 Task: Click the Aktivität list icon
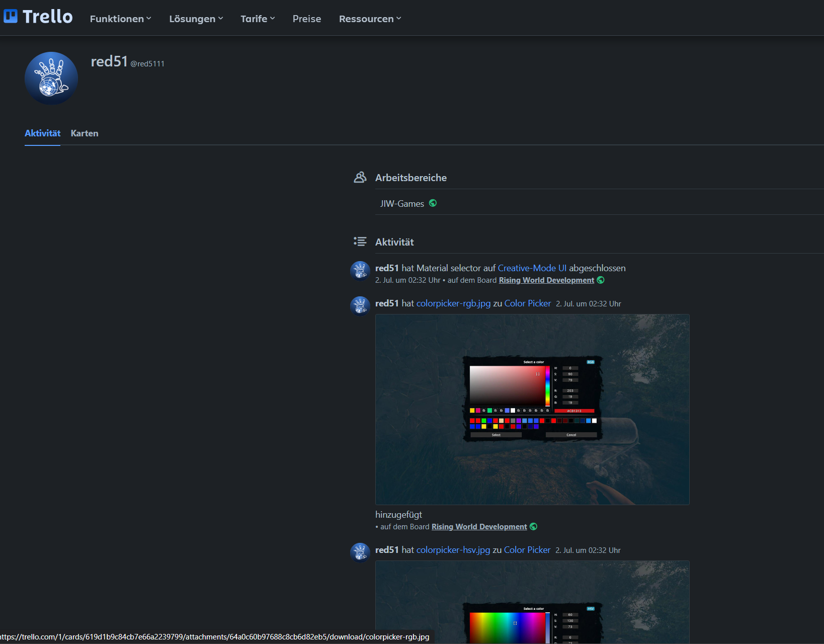point(360,242)
